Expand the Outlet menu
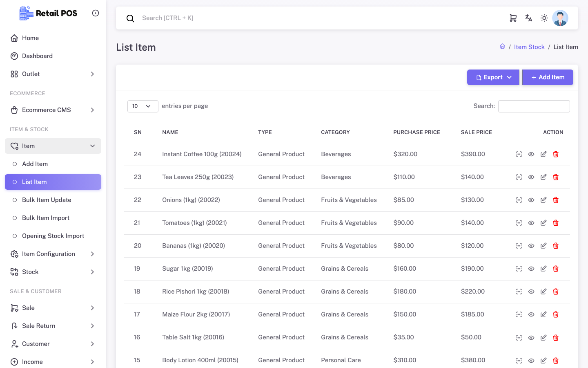The width and height of the screenshot is (588, 368). pos(53,74)
